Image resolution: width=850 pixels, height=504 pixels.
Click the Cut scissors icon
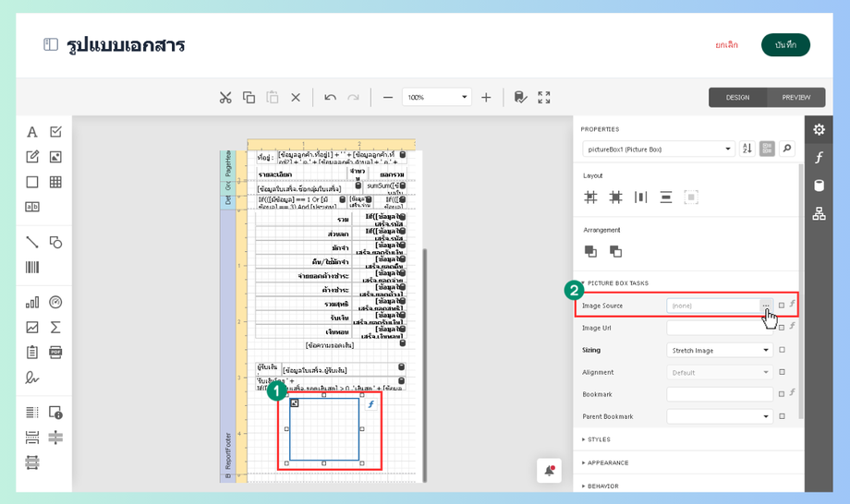[225, 97]
